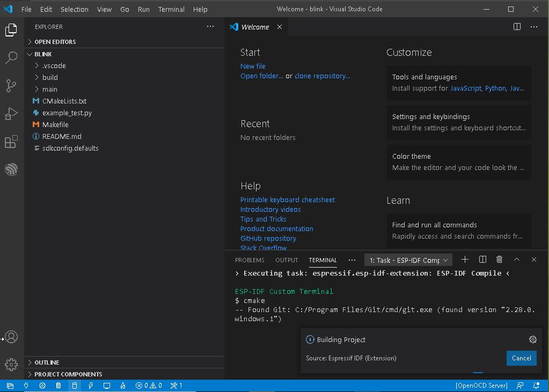Open Explorer views and more actions ellipsis

(x=210, y=27)
